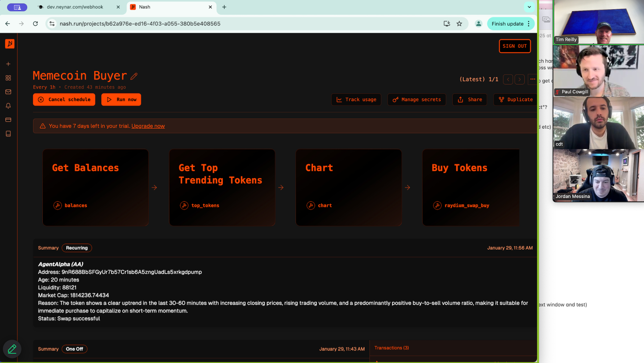
Task: Click the Nash logo icon in sidebar
Action: 10,44
